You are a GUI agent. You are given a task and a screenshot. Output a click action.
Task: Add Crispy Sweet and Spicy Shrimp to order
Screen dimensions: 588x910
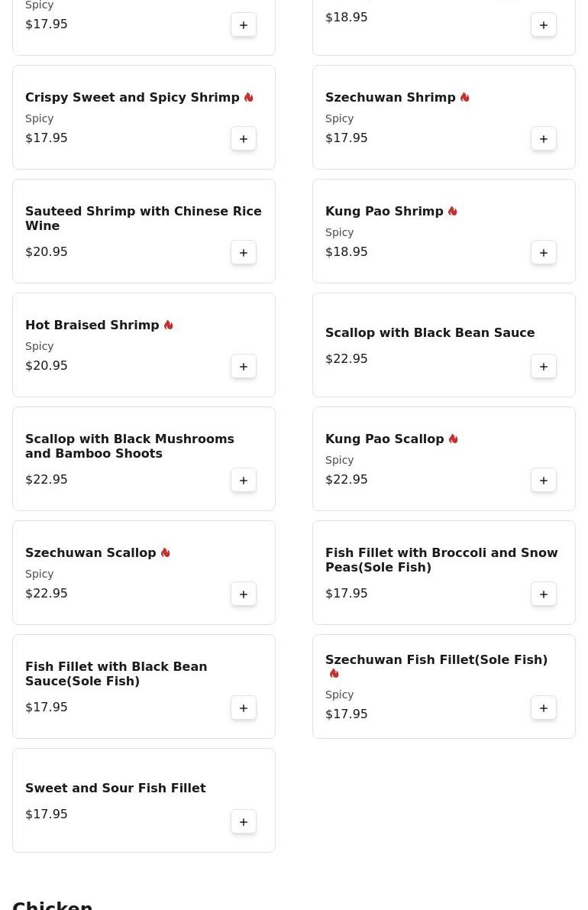tap(244, 138)
